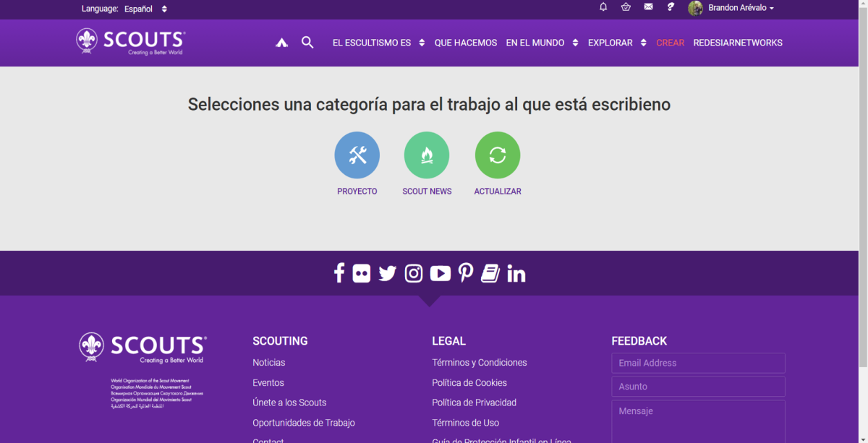
Task: Open the LinkedIn social icon
Action: 516,272
